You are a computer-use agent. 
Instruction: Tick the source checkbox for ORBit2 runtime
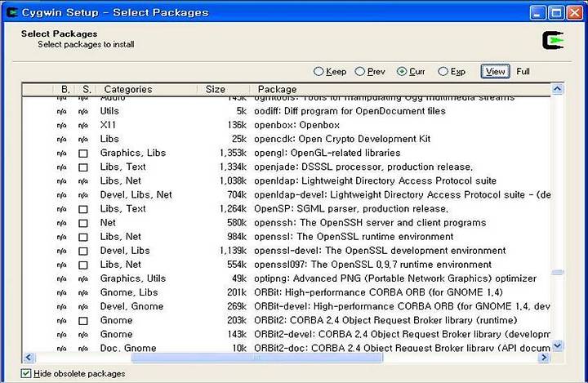point(83,321)
